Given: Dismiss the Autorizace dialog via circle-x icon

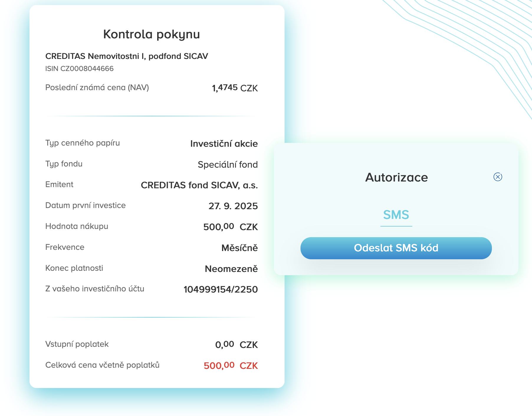Looking at the screenshot, I should [x=497, y=177].
